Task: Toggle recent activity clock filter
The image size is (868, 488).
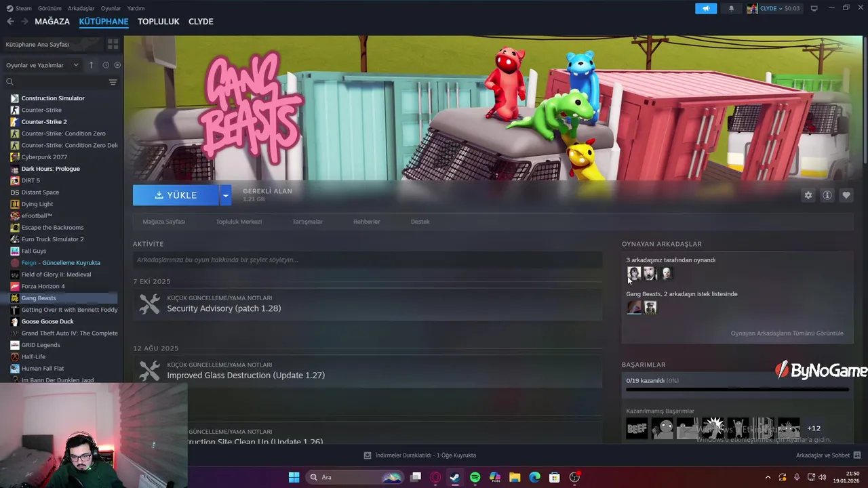Action: [x=106, y=65]
